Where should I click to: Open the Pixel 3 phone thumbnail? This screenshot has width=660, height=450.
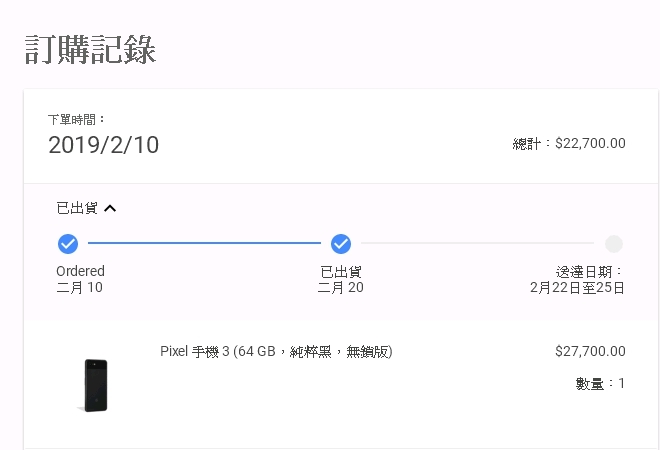pos(95,385)
